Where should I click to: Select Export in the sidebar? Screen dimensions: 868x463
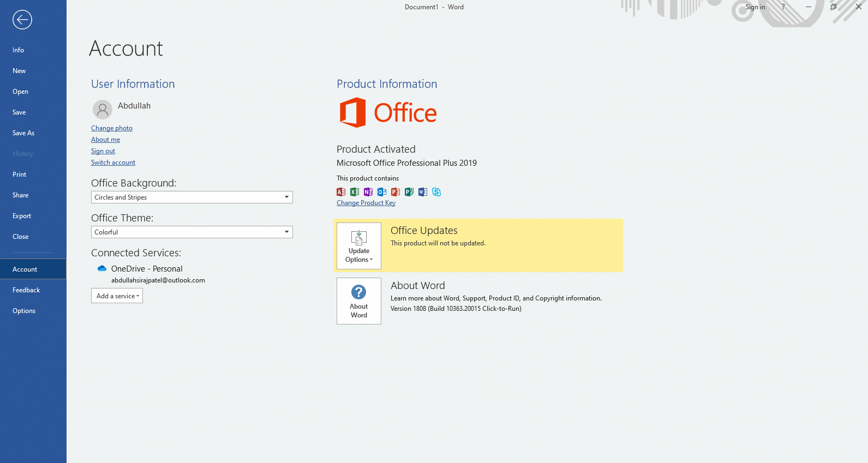tap(33, 216)
